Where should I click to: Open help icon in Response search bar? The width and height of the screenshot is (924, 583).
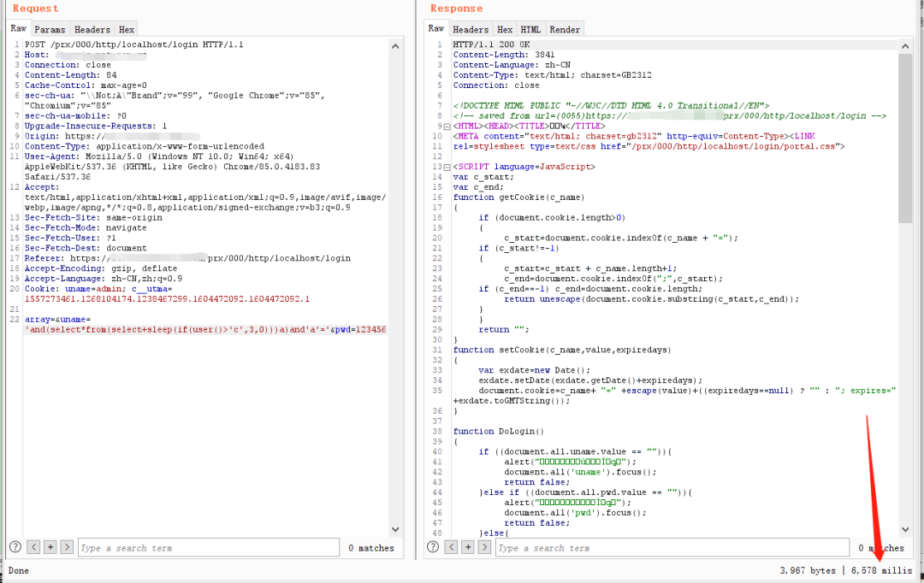tap(433, 547)
